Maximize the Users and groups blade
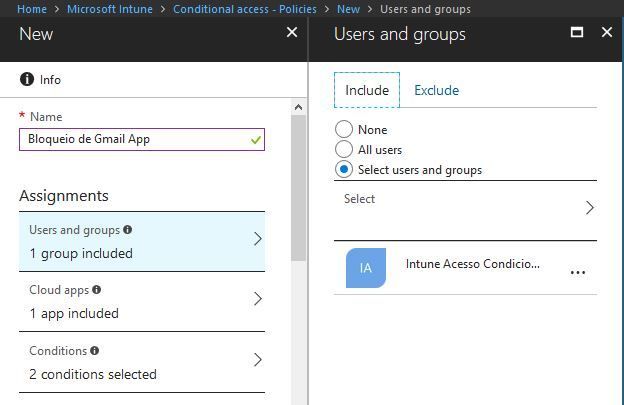 click(577, 32)
